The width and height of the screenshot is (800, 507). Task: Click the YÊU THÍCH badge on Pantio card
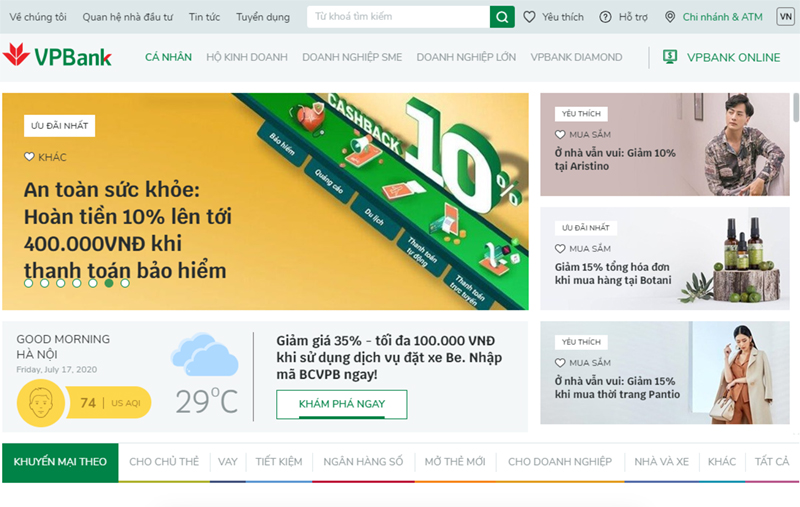581,342
